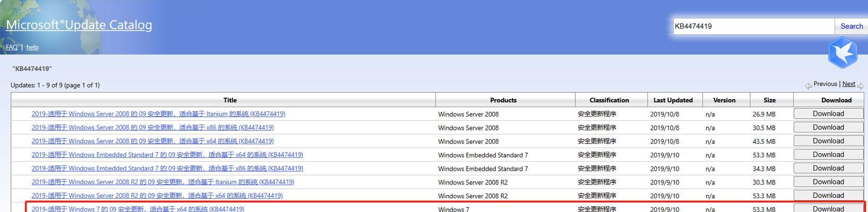Click the 30.3 MB size cell
Viewport: 868px width, 212px height.
[764, 182]
